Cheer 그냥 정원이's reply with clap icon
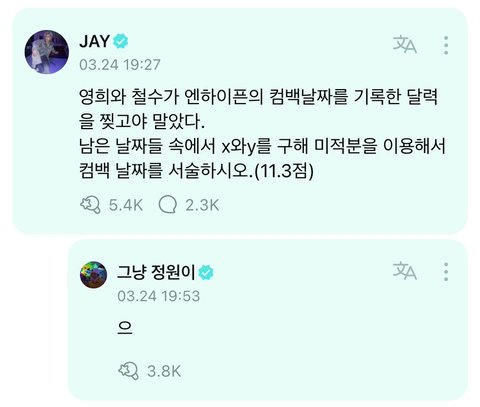Screen dimensions: 480x407 (128, 370)
